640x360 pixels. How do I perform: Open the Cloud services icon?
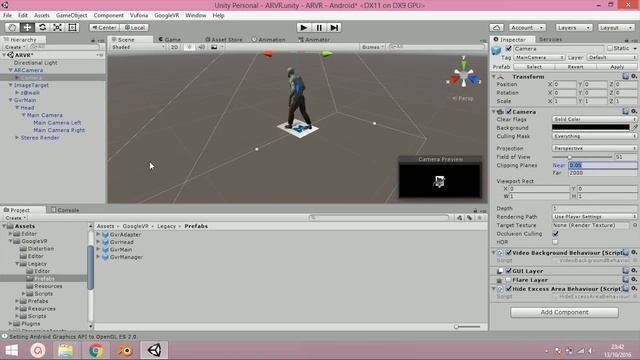point(496,27)
